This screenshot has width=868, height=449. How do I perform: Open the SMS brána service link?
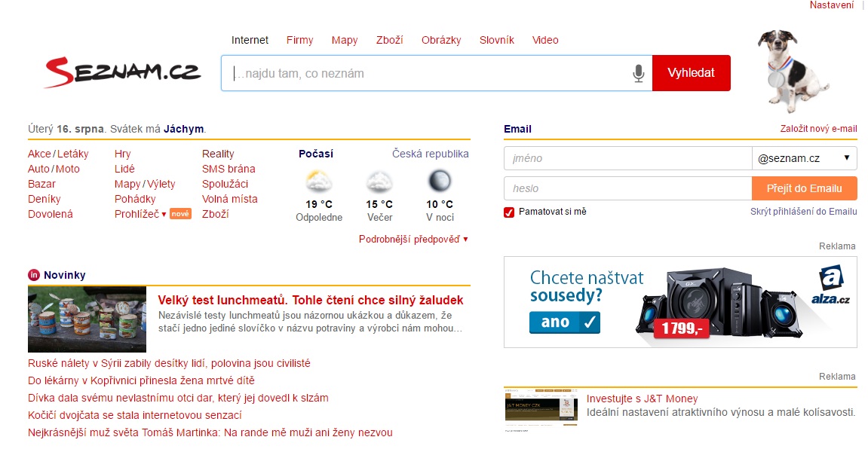[x=229, y=169]
